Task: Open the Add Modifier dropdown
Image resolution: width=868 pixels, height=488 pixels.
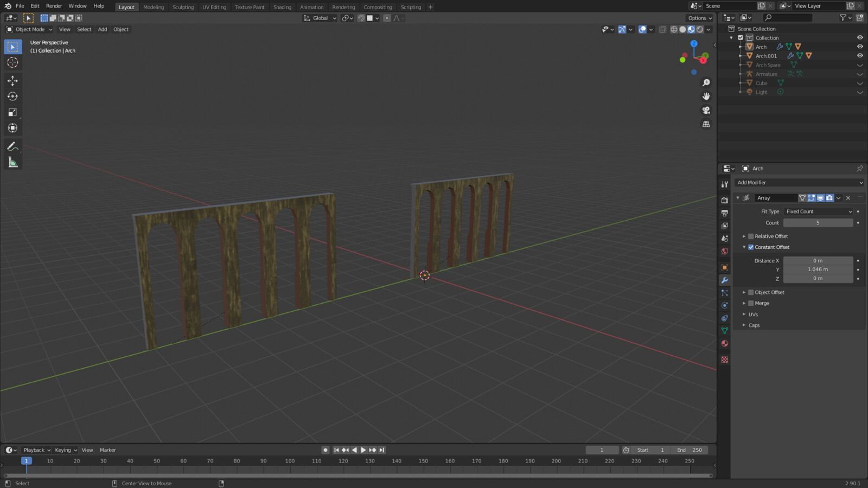Action: pyautogui.click(x=799, y=183)
